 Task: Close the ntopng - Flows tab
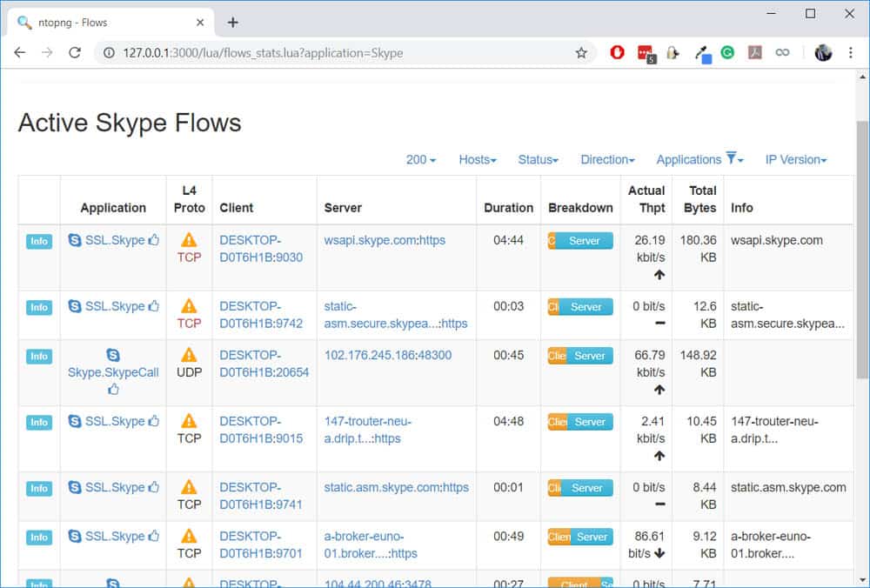(200, 23)
